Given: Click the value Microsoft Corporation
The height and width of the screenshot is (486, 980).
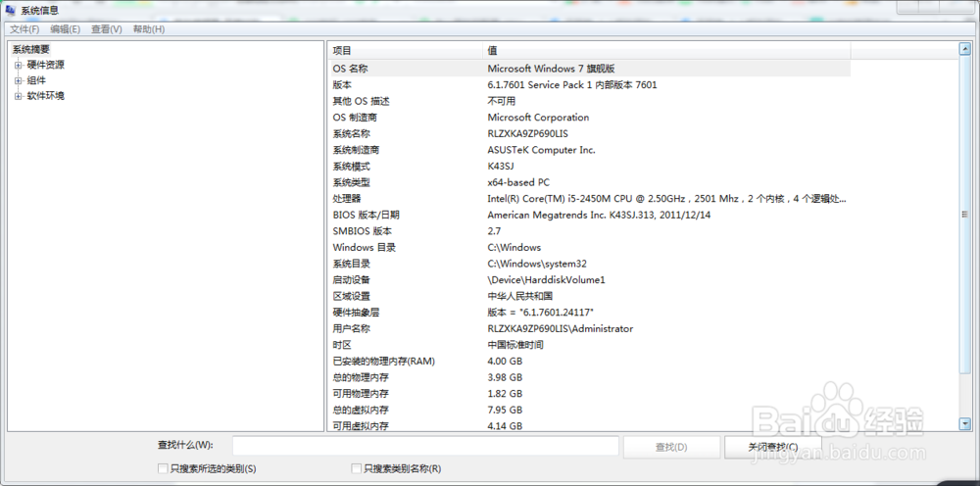Looking at the screenshot, I should tap(538, 118).
